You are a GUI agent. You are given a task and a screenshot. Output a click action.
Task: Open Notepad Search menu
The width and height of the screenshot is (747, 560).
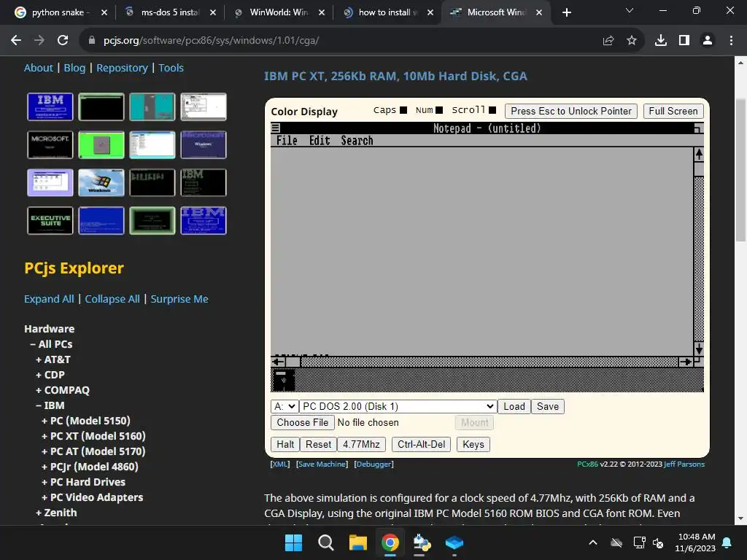[x=357, y=141]
